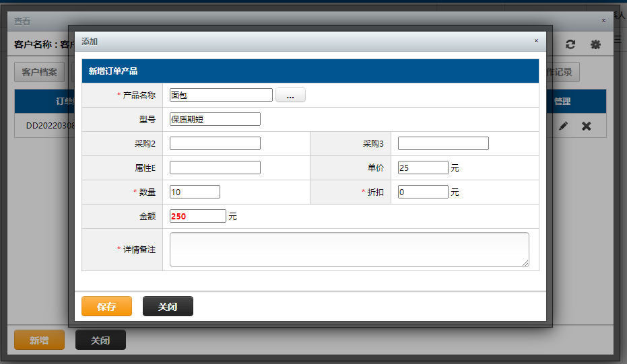Image resolution: width=627 pixels, height=364 pixels.
Task: Click the delete X icon in order row
Action: coord(586,126)
